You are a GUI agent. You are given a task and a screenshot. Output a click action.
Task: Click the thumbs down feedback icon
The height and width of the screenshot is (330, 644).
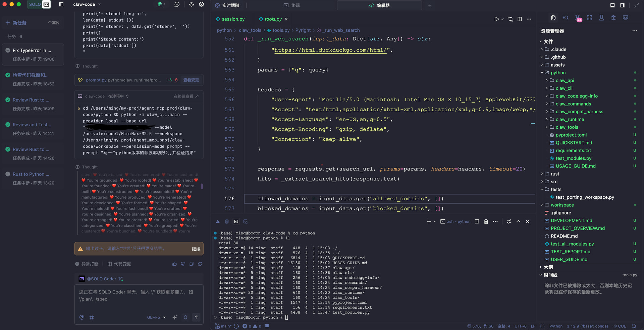tap(183, 264)
